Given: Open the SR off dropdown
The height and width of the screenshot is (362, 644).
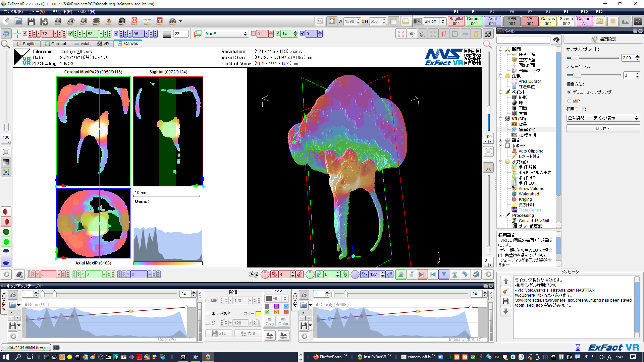Looking at the screenshot, I should (x=435, y=21).
